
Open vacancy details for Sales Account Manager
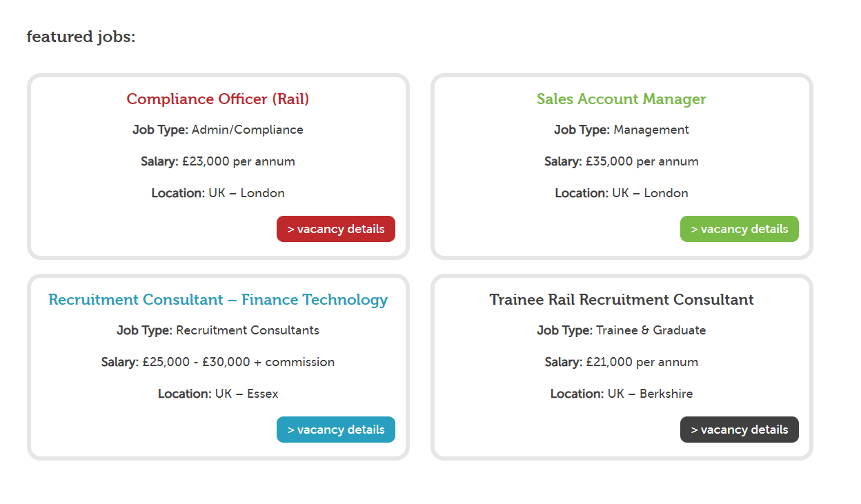click(739, 228)
